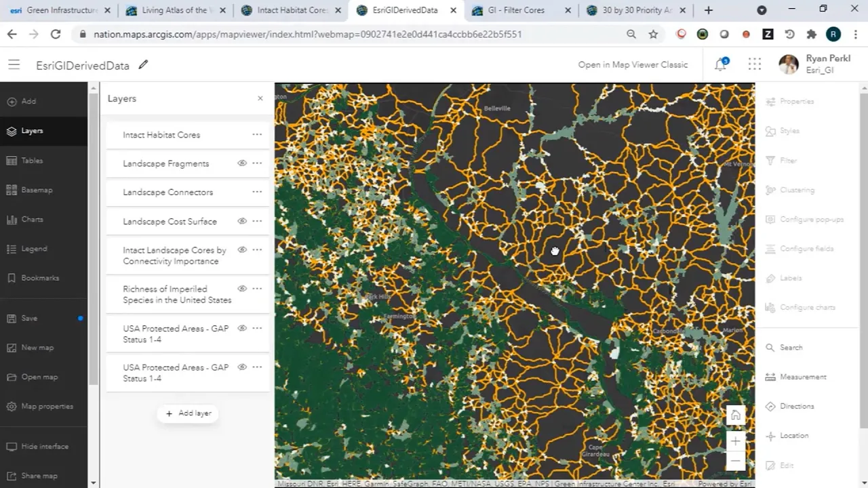
Task: Open the Basemap gallery
Action: (x=29, y=190)
